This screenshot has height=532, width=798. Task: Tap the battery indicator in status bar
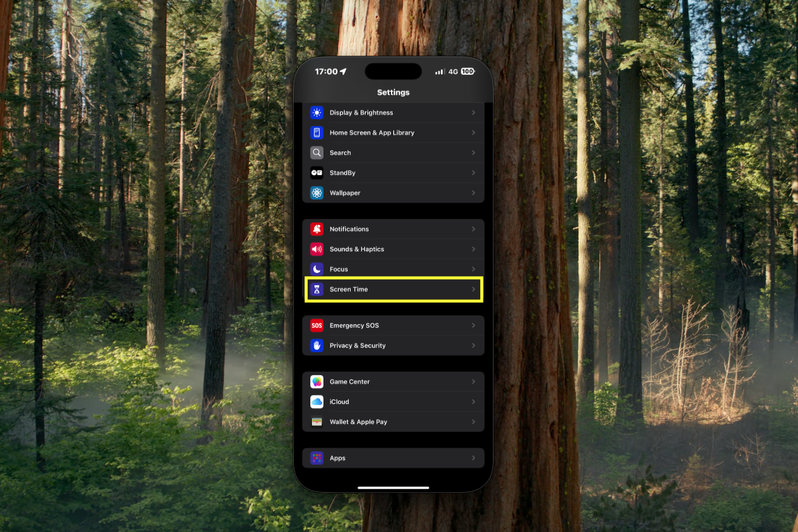click(467, 71)
